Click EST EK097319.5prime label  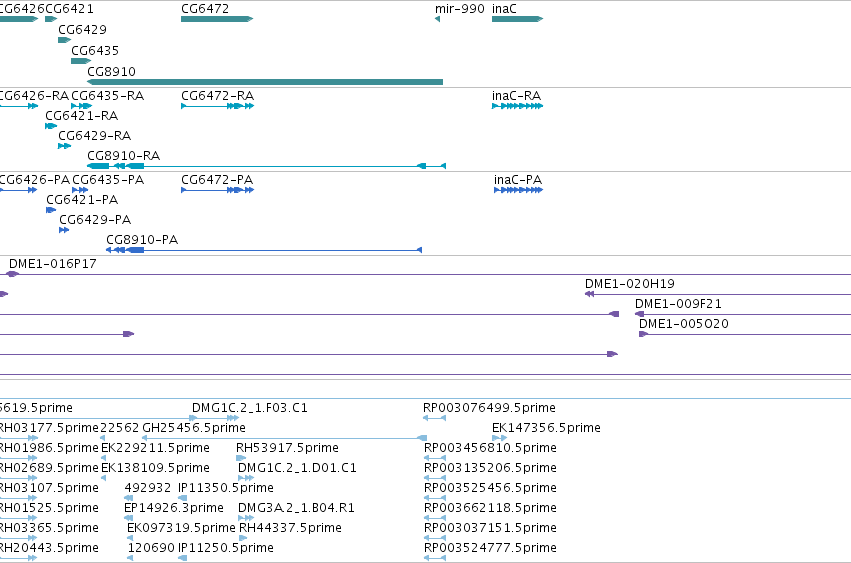click(181, 528)
